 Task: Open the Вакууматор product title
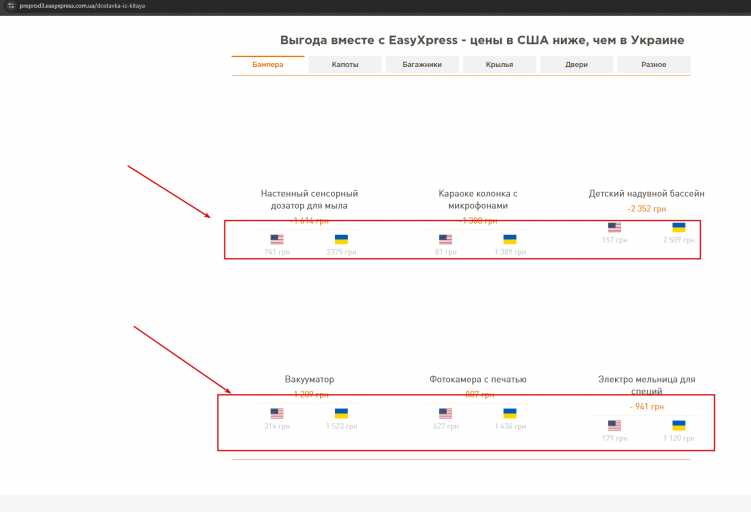(309, 379)
